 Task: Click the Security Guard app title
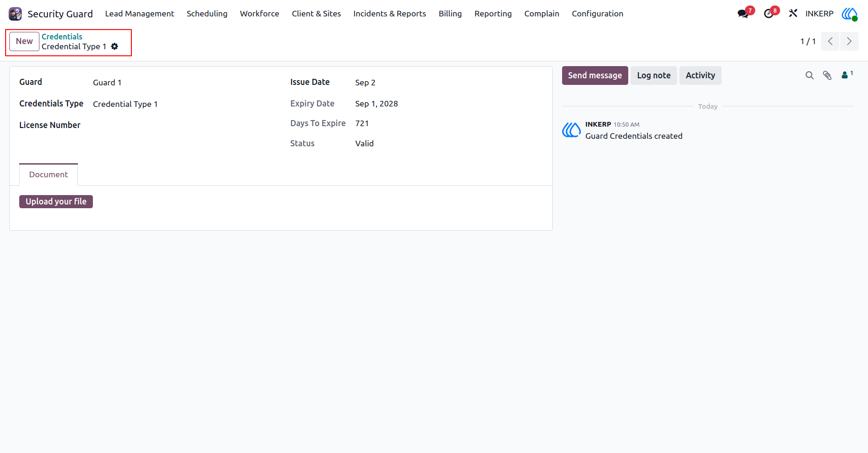[60, 14]
